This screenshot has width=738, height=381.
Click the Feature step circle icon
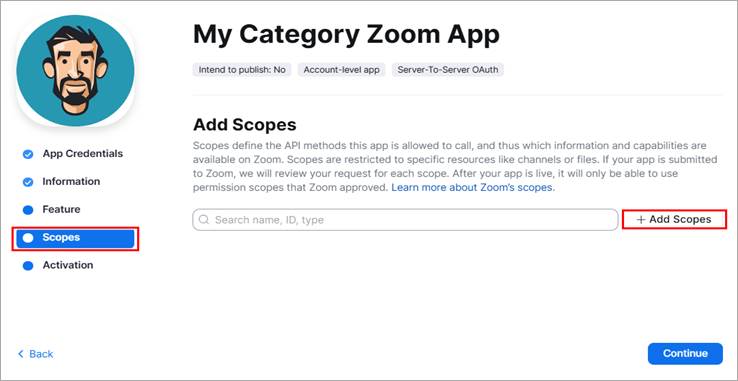pos(28,210)
